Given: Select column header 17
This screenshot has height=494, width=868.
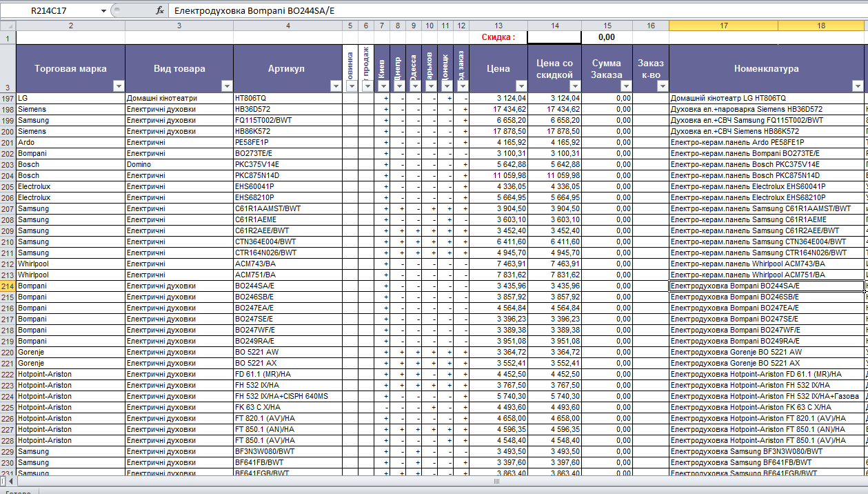Looking at the screenshot, I should pyautogui.click(x=723, y=26).
